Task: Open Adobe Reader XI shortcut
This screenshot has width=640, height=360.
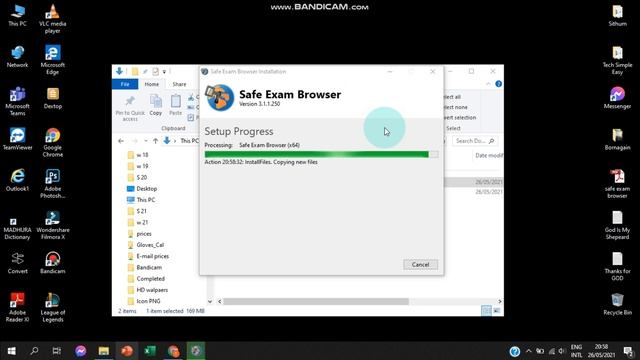Action: [18, 308]
